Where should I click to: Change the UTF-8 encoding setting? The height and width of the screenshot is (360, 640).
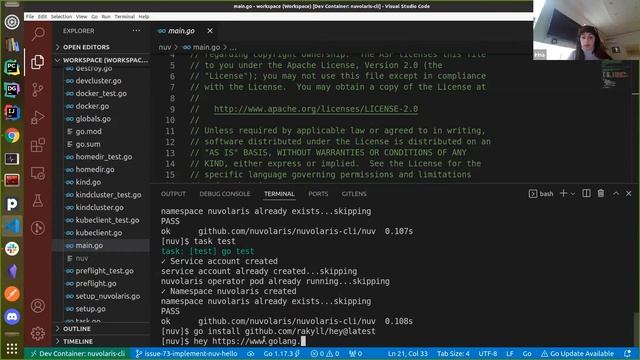pyautogui.click(x=487, y=353)
